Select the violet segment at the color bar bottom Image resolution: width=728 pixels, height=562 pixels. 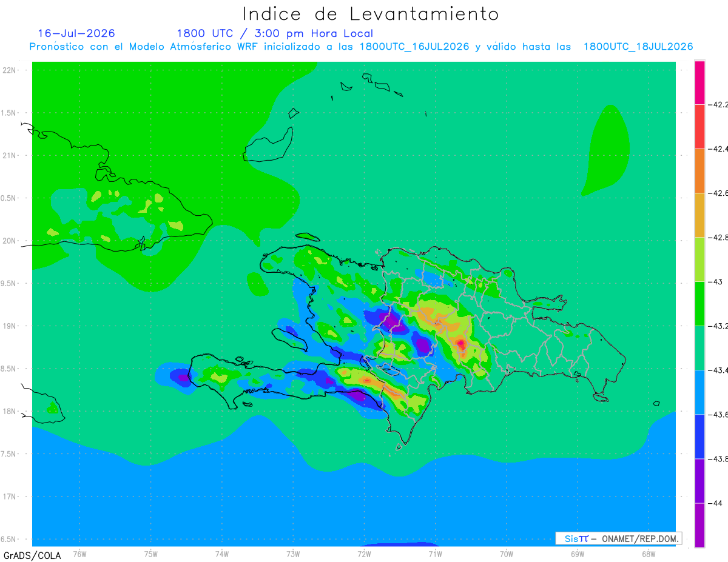699,525
